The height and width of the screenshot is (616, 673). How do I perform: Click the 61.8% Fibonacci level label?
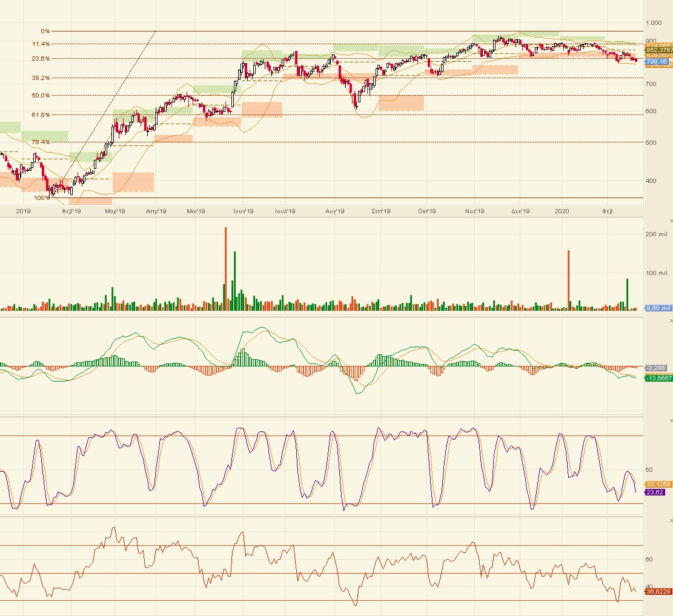point(42,114)
